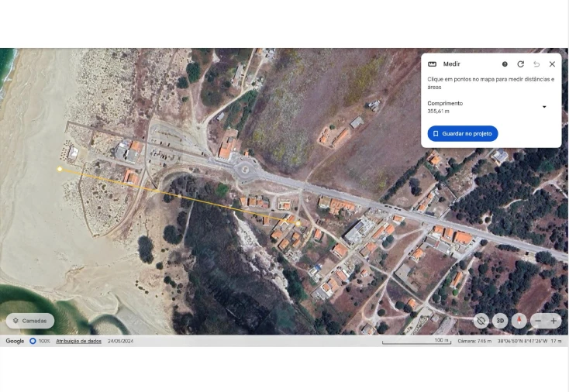The height and width of the screenshot is (392, 569).
Task: Click the layers icon inside Camadas
Action: pos(16,321)
